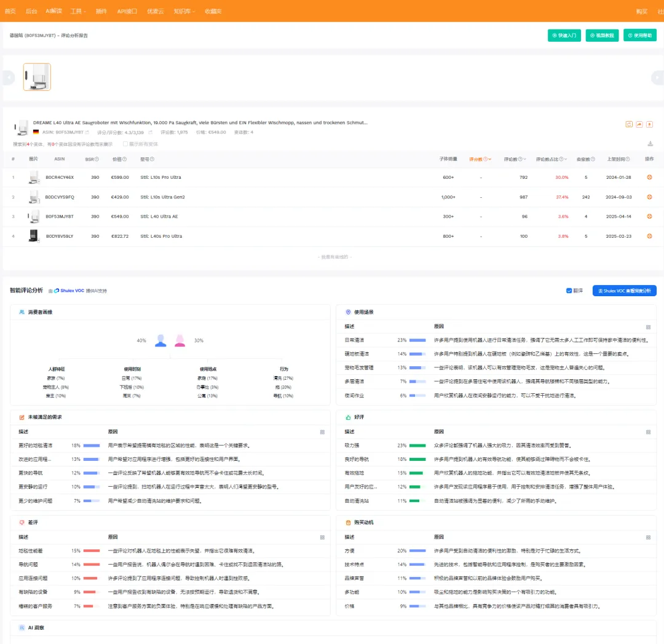Click the grid icon in the 好评 panel
Screen dimensions: 664x644
[648, 432]
